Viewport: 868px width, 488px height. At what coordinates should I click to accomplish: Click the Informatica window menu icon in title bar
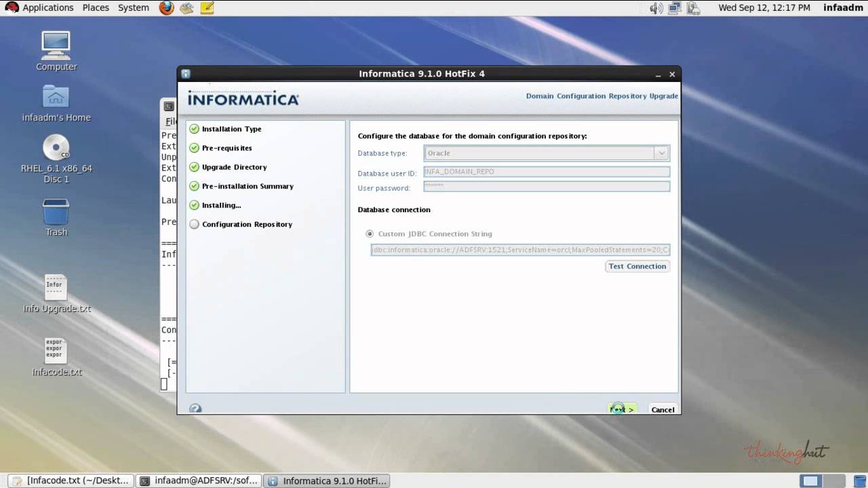186,74
